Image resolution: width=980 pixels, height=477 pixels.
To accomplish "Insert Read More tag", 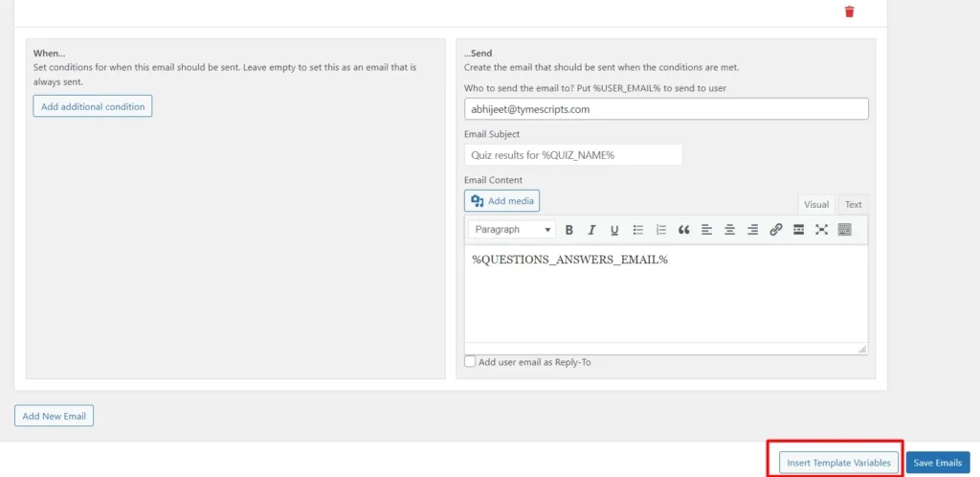I will pos(798,230).
